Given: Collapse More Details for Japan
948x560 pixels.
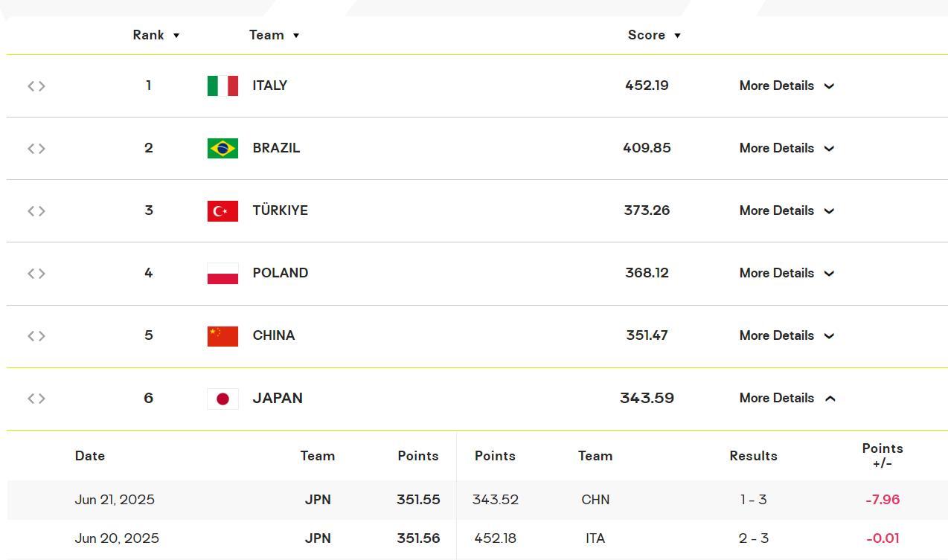Looking at the screenshot, I should tap(787, 398).
